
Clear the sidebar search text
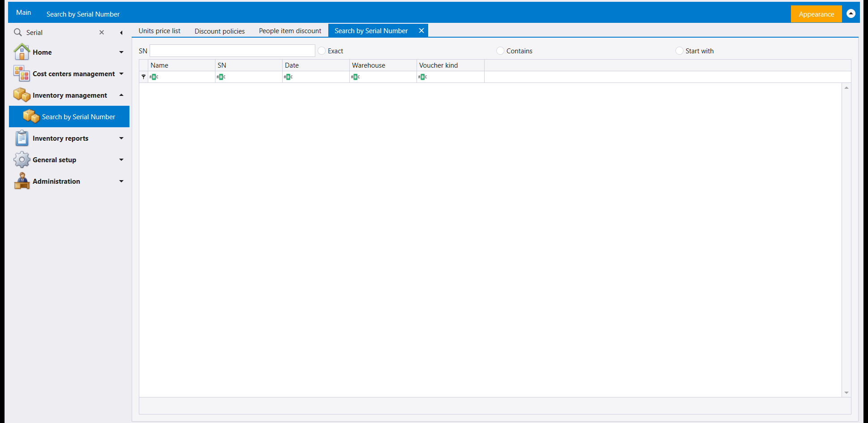102,32
